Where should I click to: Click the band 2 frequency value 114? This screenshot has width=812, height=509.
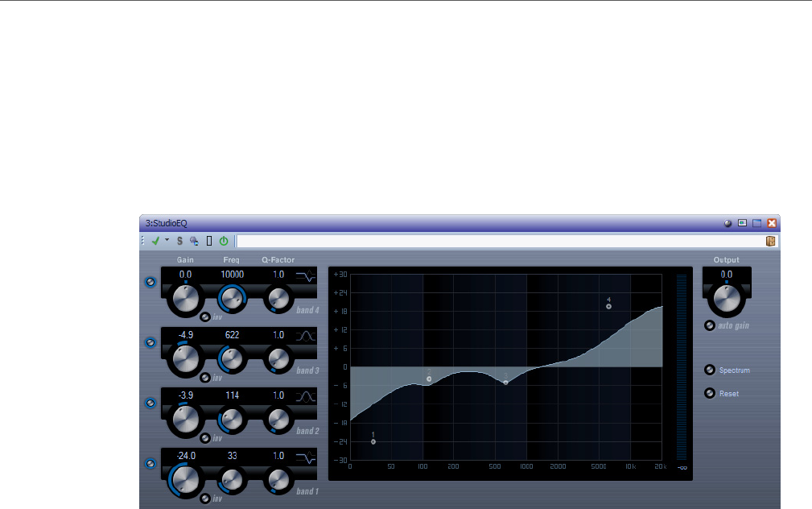point(232,395)
